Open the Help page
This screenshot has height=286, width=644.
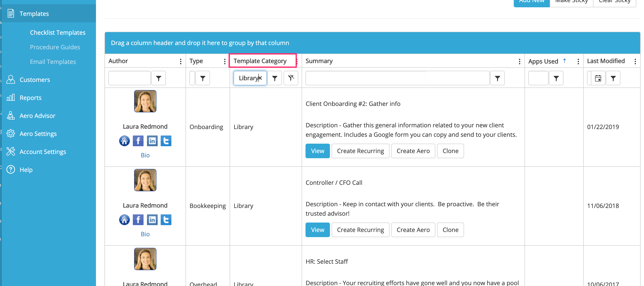[x=26, y=170]
